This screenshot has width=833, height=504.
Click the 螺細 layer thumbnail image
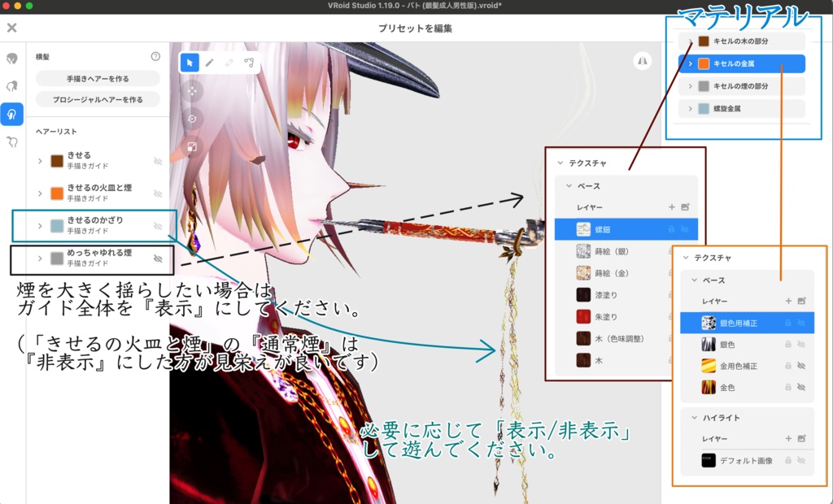click(583, 228)
